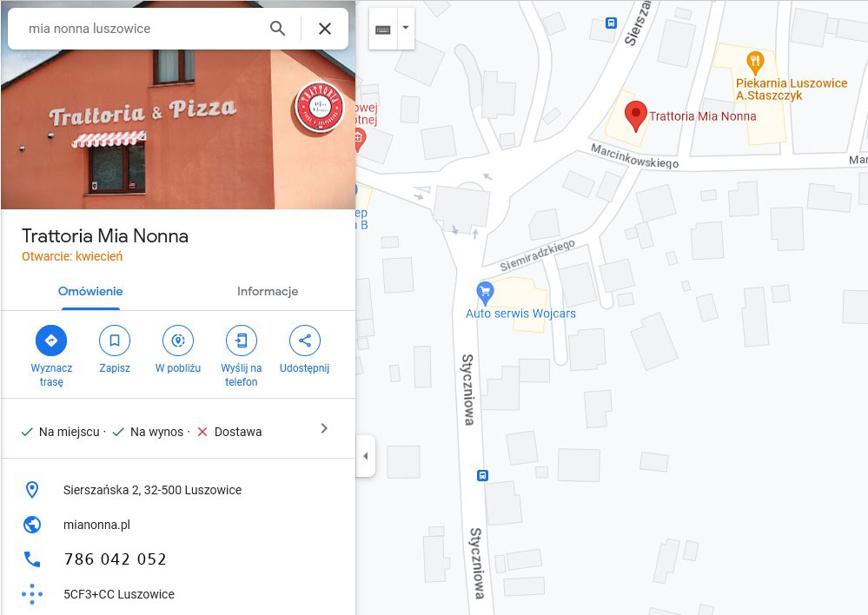Image resolution: width=868 pixels, height=615 pixels.
Task: Click the Wyznacz trasę directions icon
Action: click(51, 340)
